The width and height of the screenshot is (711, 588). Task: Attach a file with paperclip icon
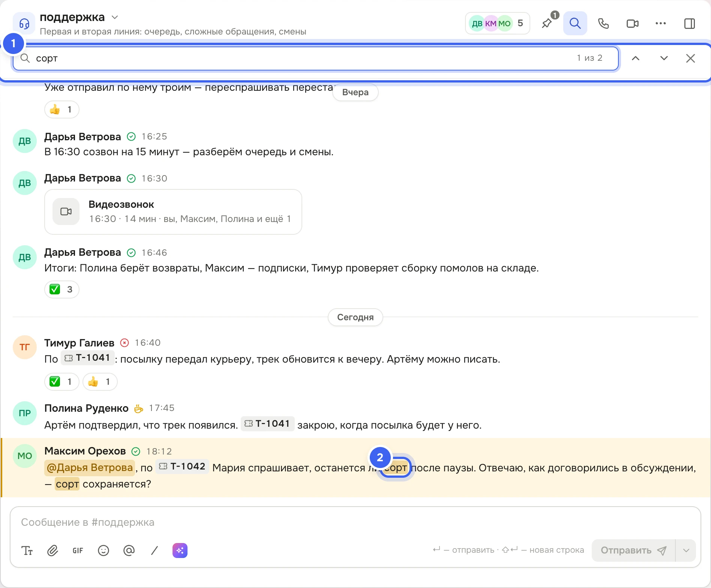point(52,550)
